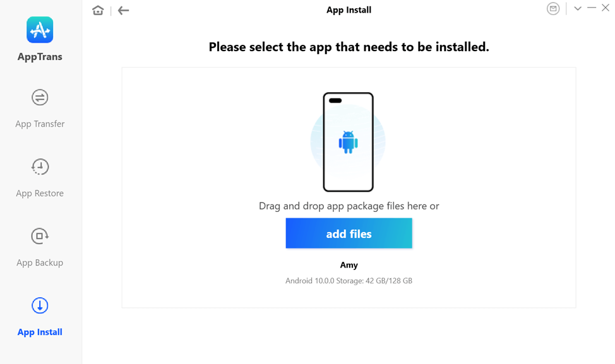This screenshot has height=364, width=615.
Task: Click the app selection heading text
Action: click(349, 47)
